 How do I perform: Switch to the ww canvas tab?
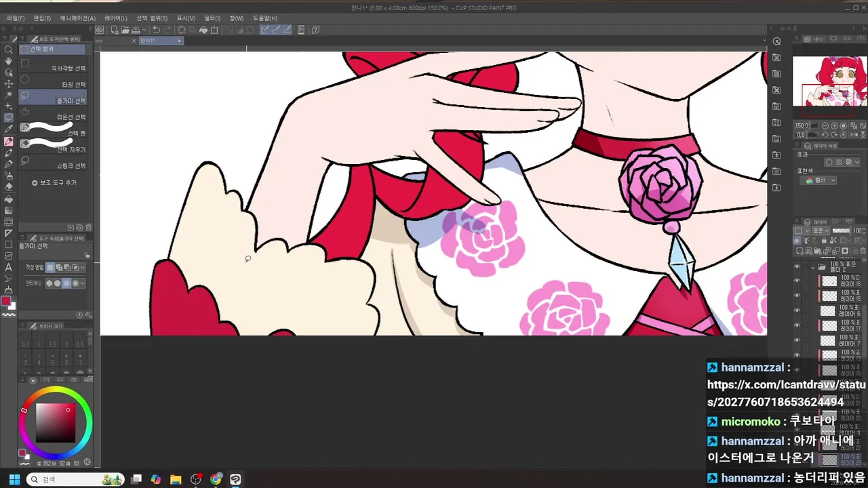[x=117, y=41]
